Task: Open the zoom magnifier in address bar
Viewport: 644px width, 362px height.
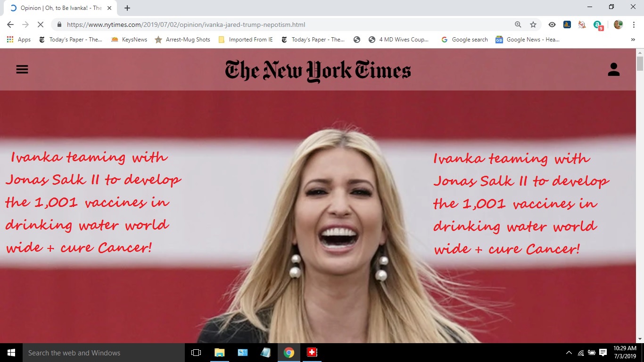Action: click(518, 25)
